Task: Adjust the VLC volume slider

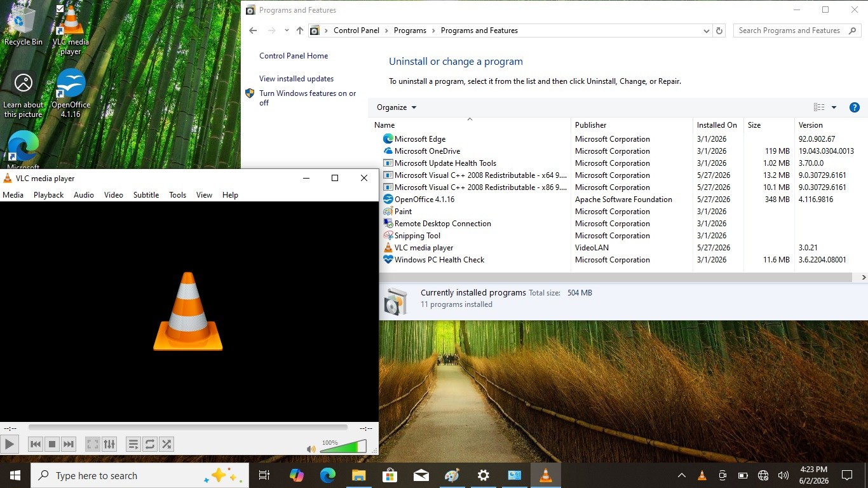Action: tap(343, 446)
